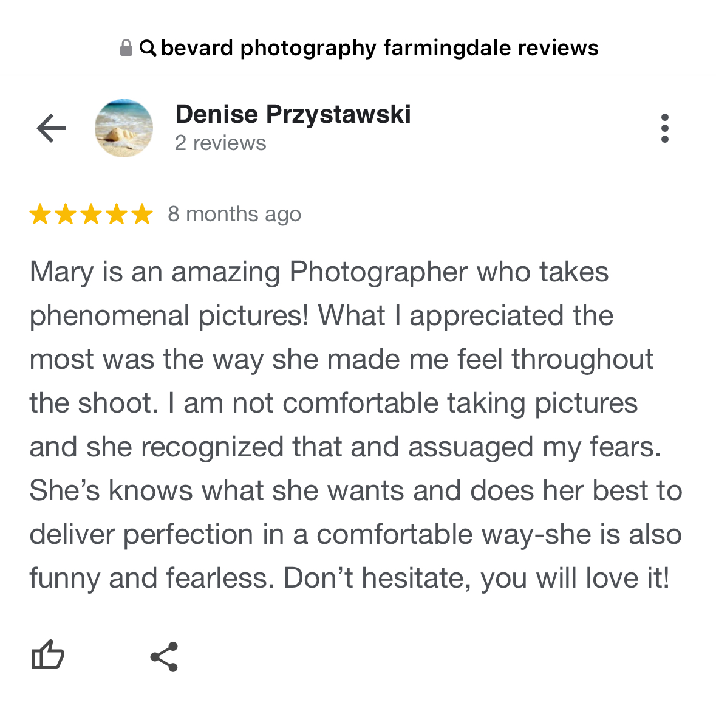Share this review via the share icon
This screenshot has height=728, width=716.
click(x=164, y=656)
